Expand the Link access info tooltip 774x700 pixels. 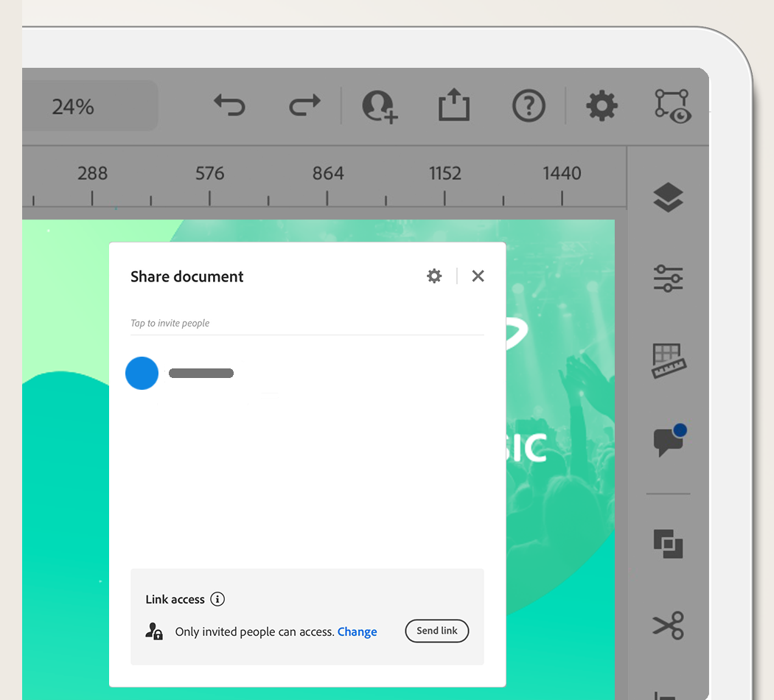217,599
